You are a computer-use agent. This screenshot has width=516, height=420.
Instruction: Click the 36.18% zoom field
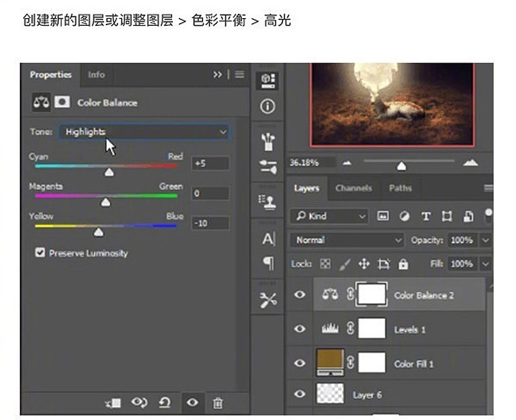(312, 163)
